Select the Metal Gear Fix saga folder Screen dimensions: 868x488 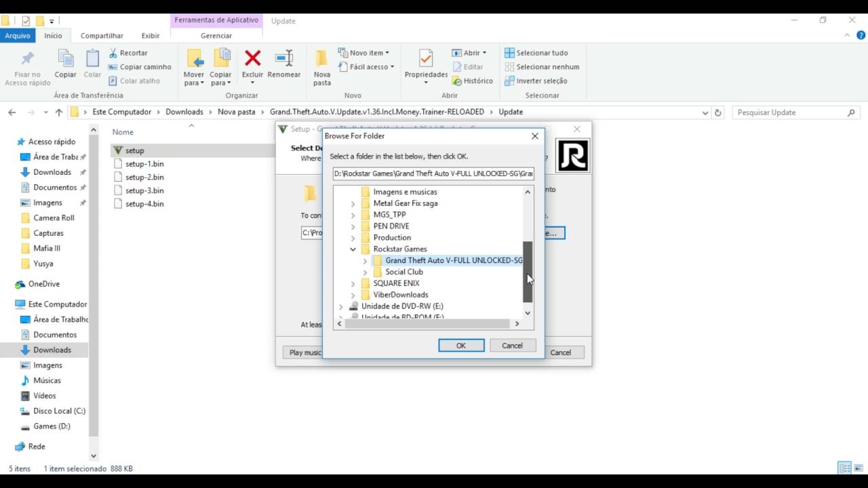(x=405, y=203)
